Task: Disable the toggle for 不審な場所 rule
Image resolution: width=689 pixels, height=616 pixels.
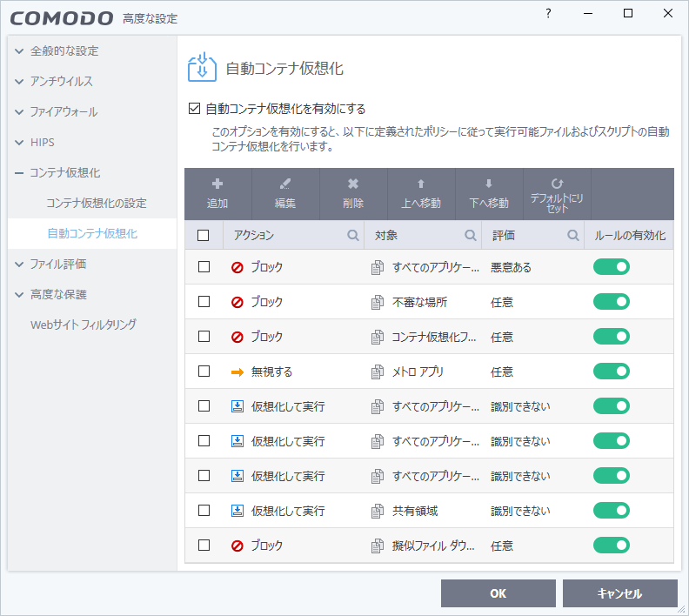Action: pos(611,302)
